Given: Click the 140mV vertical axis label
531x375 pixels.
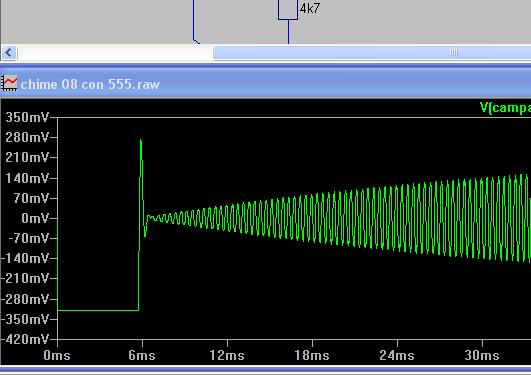Looking at the screenshot, I should coord(27,178).
